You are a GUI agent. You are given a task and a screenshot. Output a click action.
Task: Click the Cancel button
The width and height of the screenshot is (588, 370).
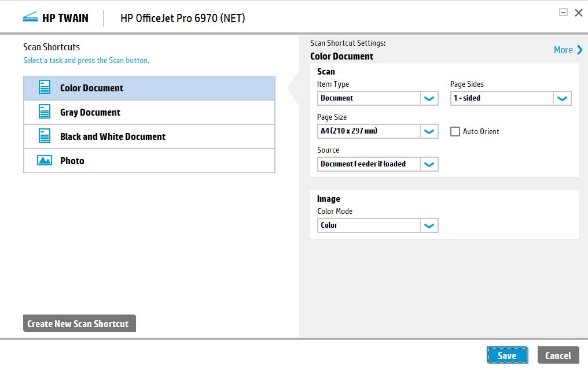[558, 356]
